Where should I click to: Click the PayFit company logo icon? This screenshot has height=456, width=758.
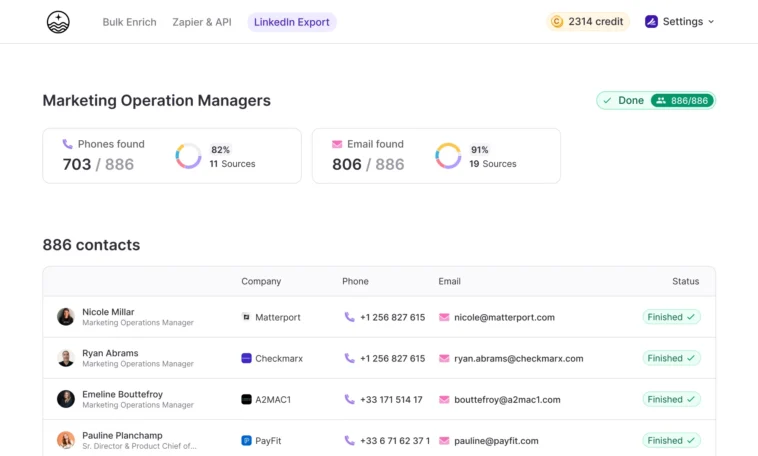pyautogui.click(x=246, y=440)
